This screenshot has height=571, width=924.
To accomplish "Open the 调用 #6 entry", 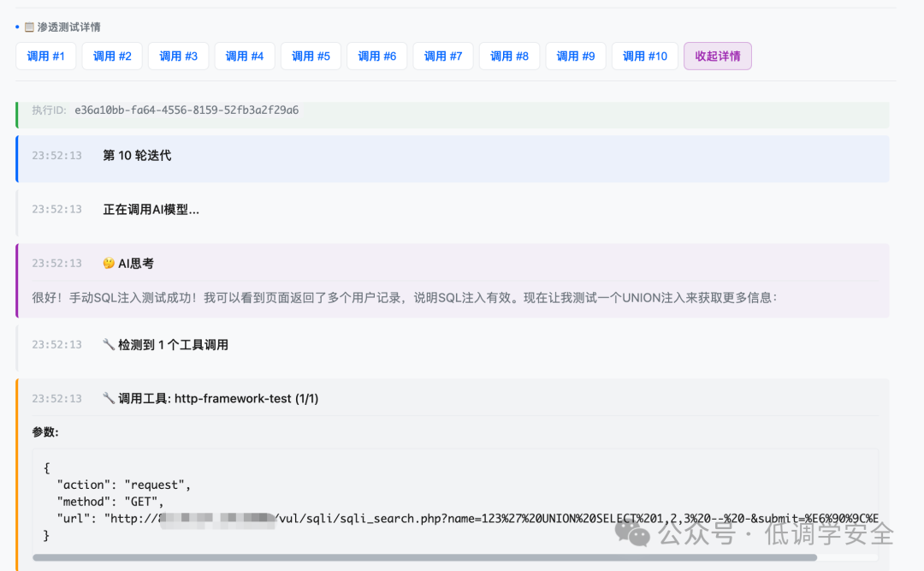I will click(x=377, y=56).
